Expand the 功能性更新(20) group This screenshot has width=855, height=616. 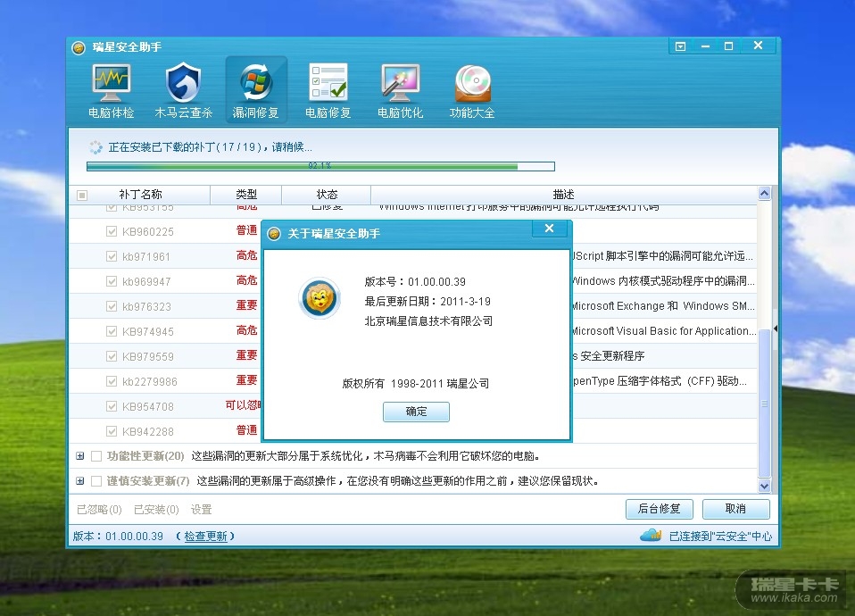(x=80, y=456)
